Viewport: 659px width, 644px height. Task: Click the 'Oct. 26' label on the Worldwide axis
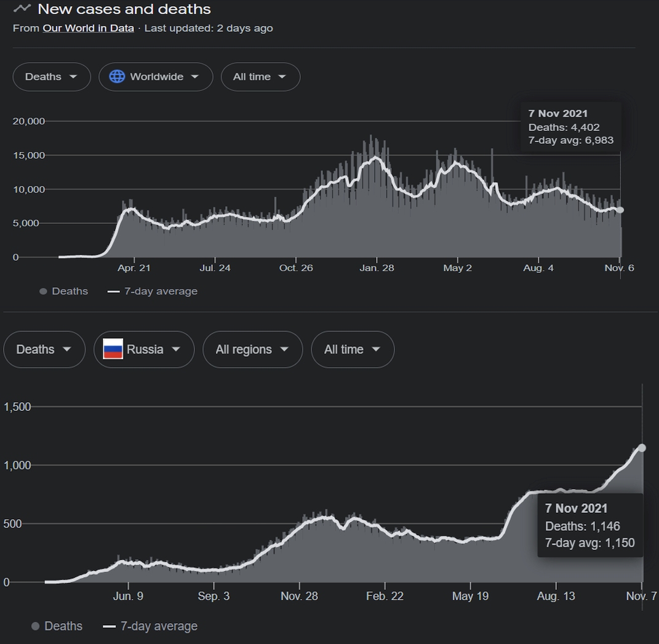click(296, 268)
